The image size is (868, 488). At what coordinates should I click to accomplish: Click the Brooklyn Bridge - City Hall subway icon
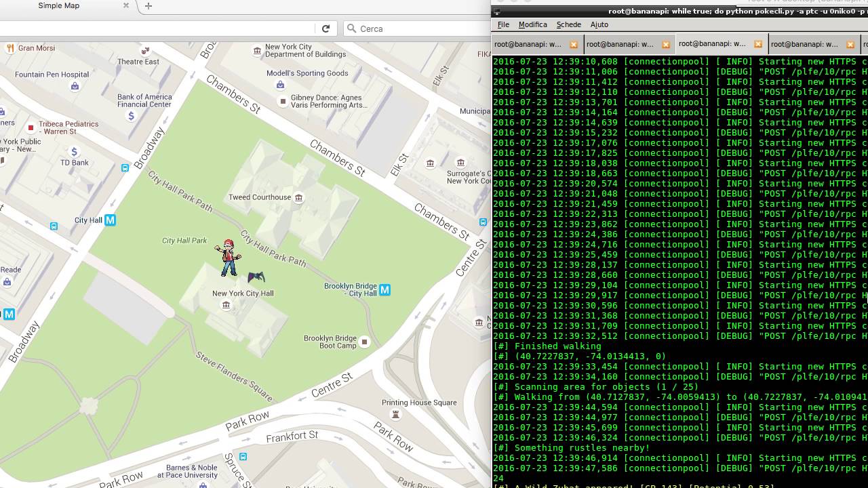coord(385,290)
